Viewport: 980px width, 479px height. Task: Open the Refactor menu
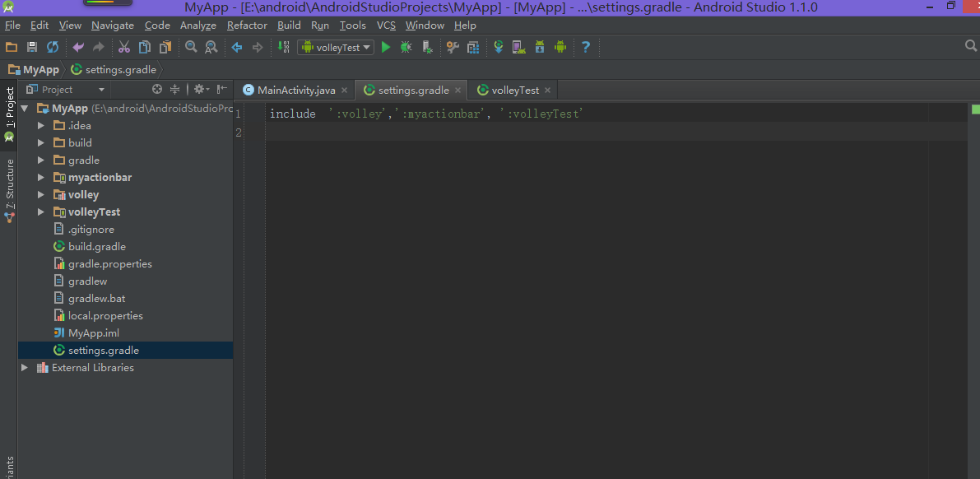pos(247,25)
